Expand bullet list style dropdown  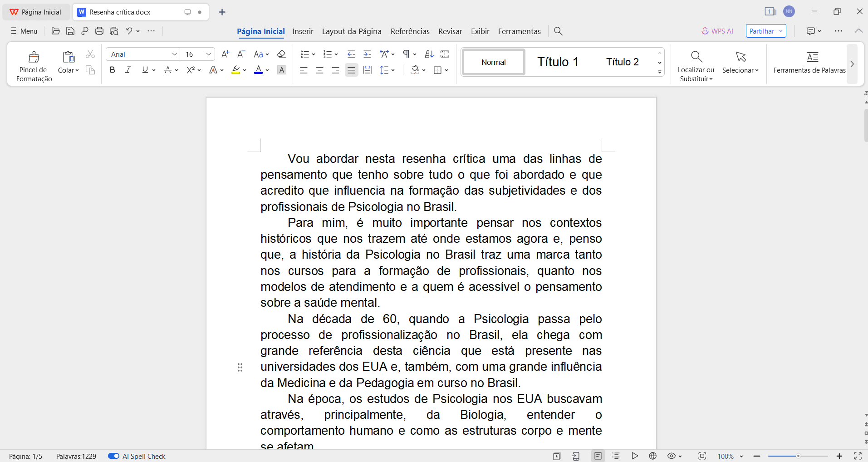[314, 55]
